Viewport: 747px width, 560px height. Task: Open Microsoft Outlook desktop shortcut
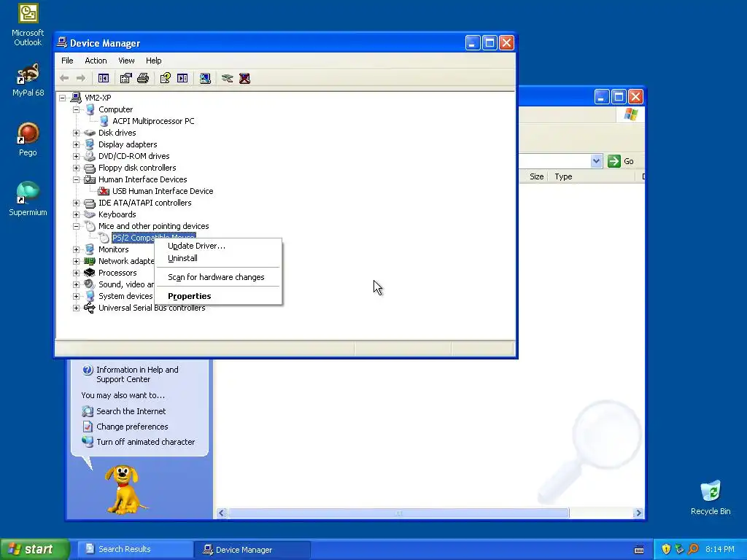pyautogui.click(x=28, y=25)
